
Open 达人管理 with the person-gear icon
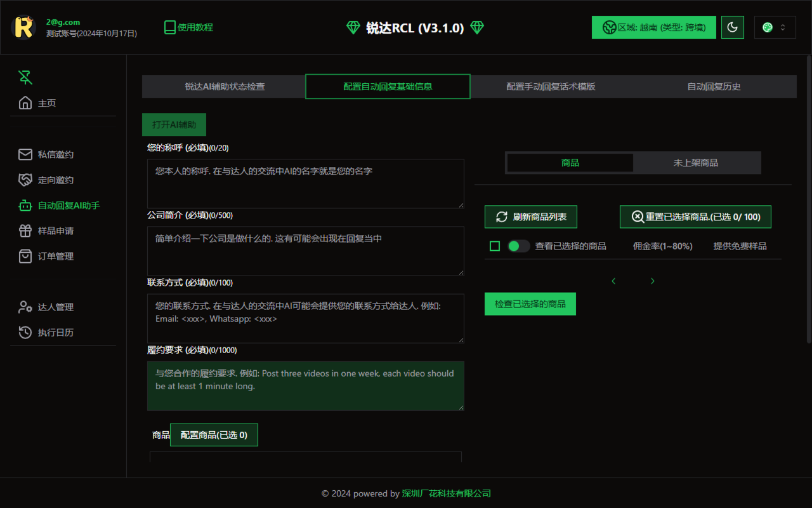coord(25,307)
